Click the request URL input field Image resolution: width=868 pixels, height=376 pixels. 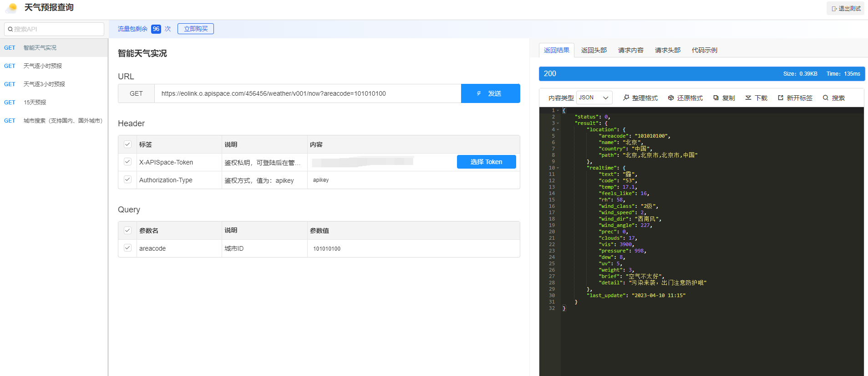coord(308,93)
